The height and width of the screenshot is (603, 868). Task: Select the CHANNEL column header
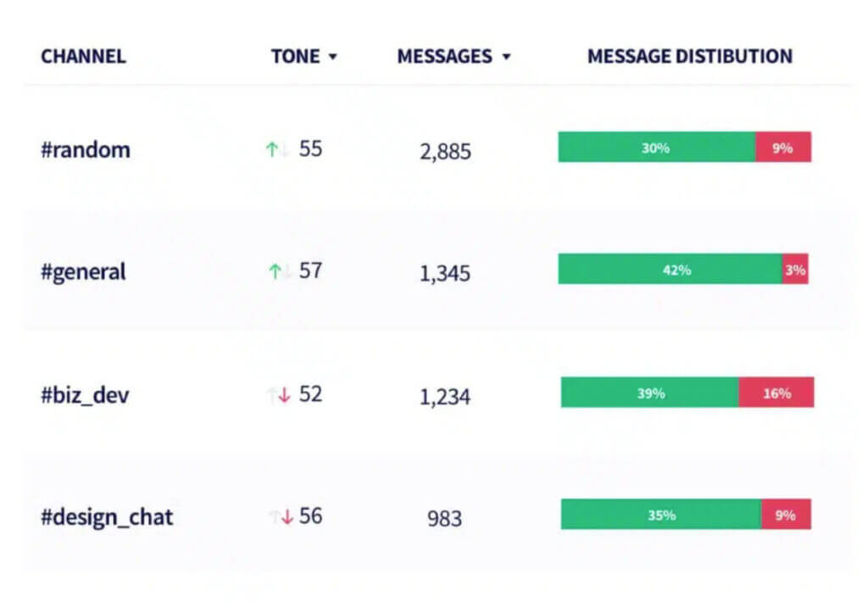pos(84,56)
